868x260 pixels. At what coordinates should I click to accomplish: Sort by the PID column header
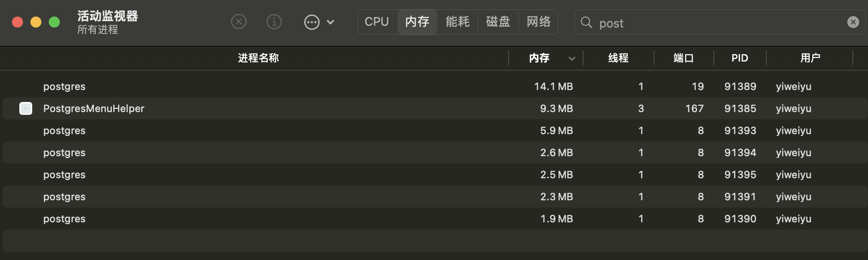coord(740,58)
